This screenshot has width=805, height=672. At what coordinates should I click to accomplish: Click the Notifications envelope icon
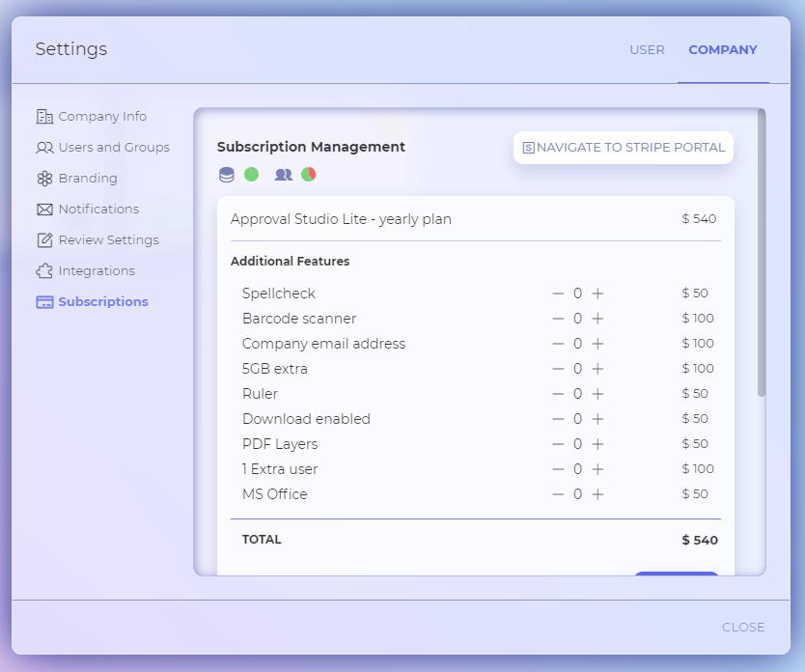tap(44, 210)
